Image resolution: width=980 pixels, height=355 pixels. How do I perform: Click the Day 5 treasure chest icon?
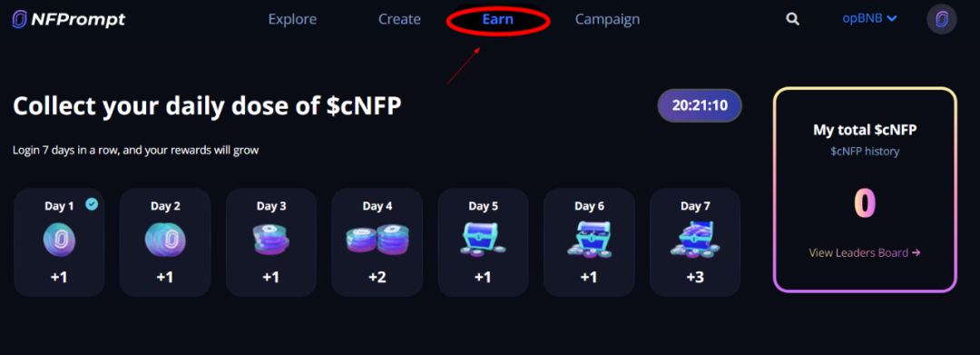tap(483, 240)
